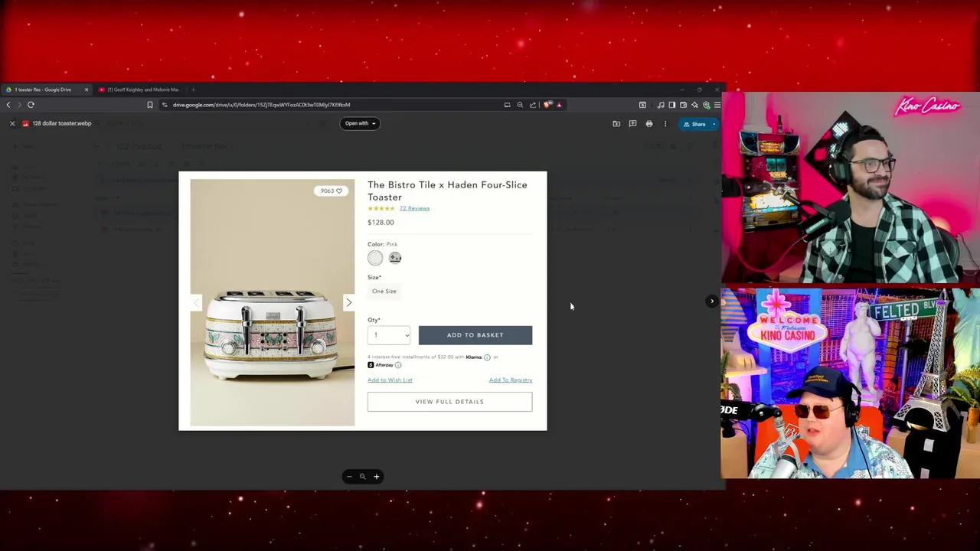Zoom out with the minus button
This screenshot has height=551, width=980.
click(349, 477)
